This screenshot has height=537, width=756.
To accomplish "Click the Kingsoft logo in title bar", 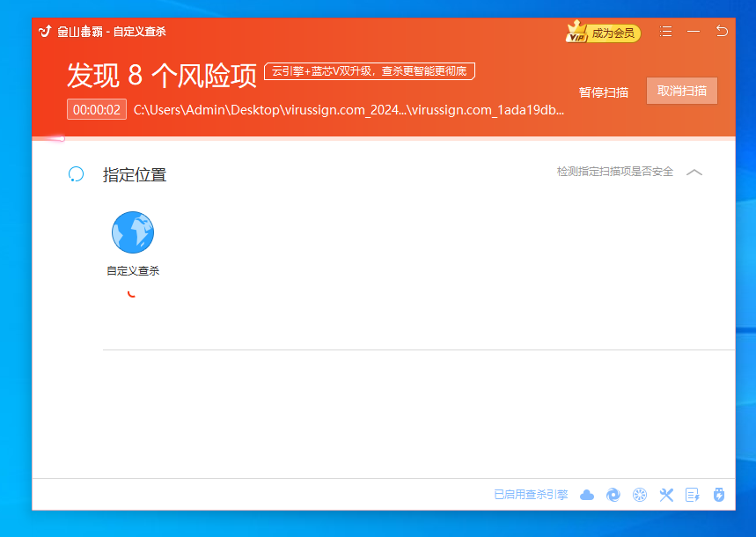I will tap(46, 32).
